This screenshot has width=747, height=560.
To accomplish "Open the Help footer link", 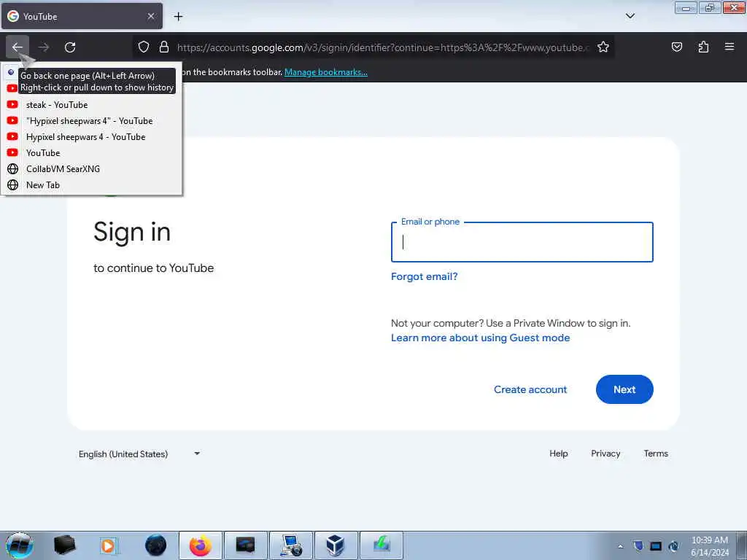I will click(558, 454).
